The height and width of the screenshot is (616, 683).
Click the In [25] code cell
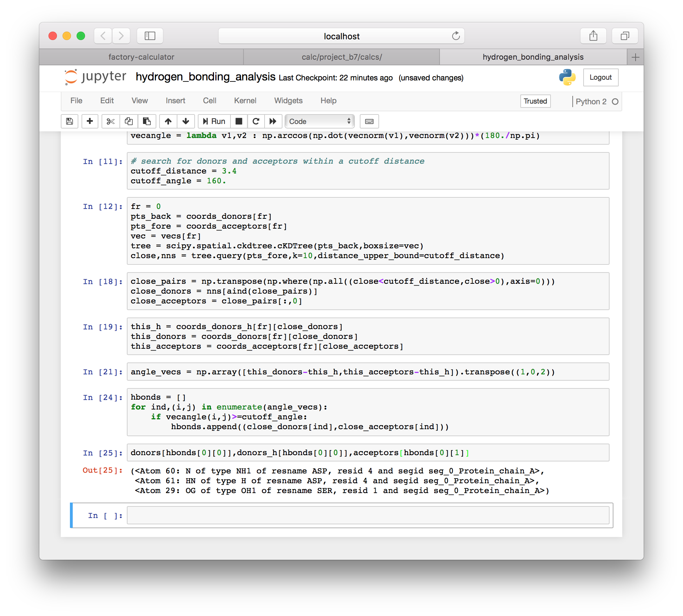pos(368,453)
